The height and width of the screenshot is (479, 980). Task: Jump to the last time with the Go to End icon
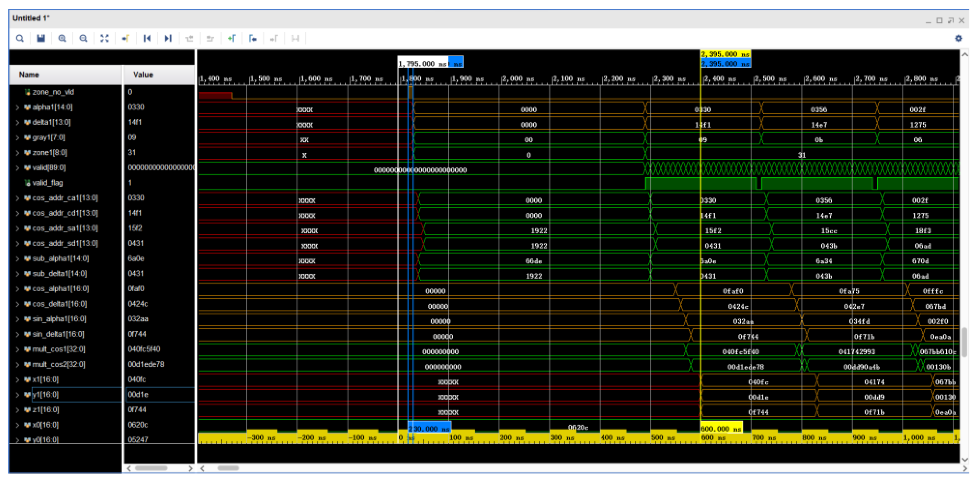pos(168,38)
